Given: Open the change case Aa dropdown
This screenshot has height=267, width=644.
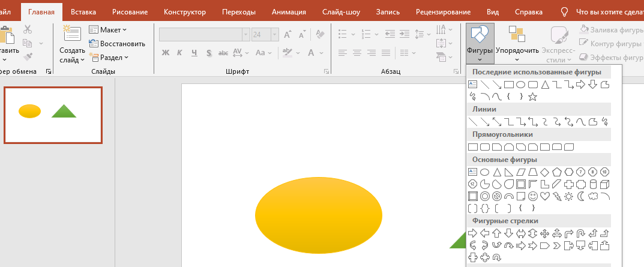Looking at the screenshot, I should pyautogui.click(x=263, y=53).
